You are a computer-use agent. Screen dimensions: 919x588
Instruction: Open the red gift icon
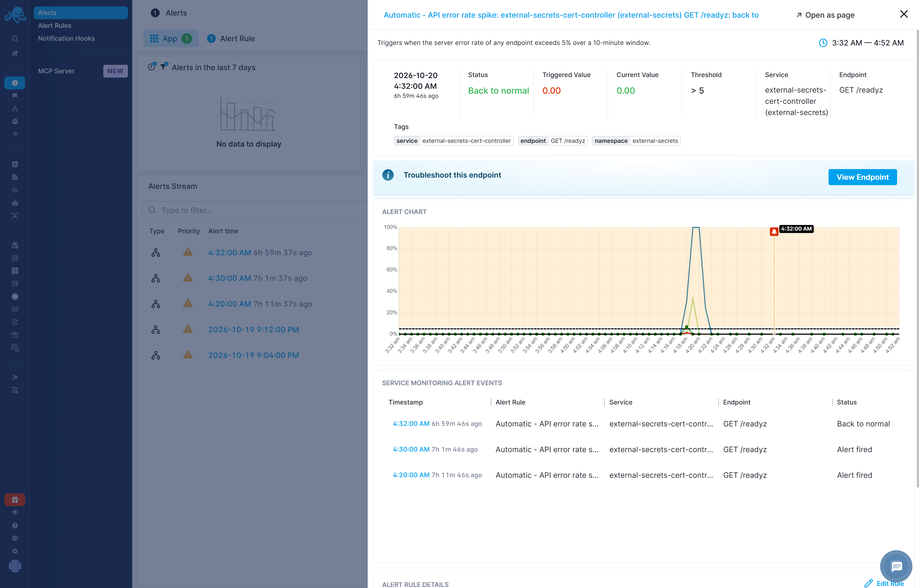(x=15, y=499)
